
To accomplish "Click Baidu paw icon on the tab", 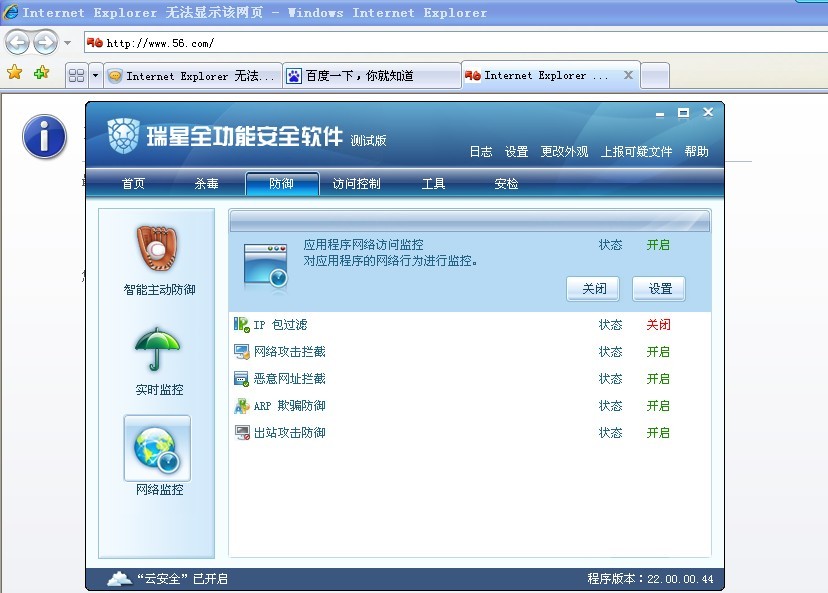I will (294, 76).
